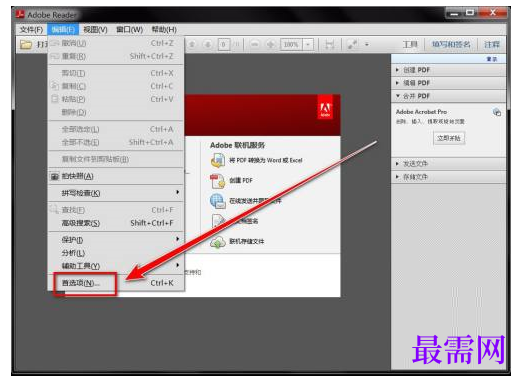Image resolution: width=524 pixels, height=381 pixels.
Task: Click the zoom out minus icon
Action: (x=255, y=44)
